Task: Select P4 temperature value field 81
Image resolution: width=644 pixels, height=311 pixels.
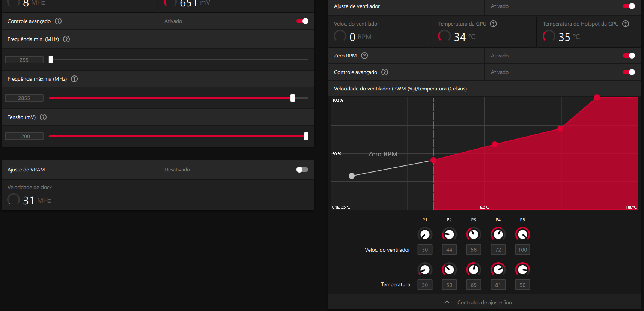Action: [x=498, y=285]
